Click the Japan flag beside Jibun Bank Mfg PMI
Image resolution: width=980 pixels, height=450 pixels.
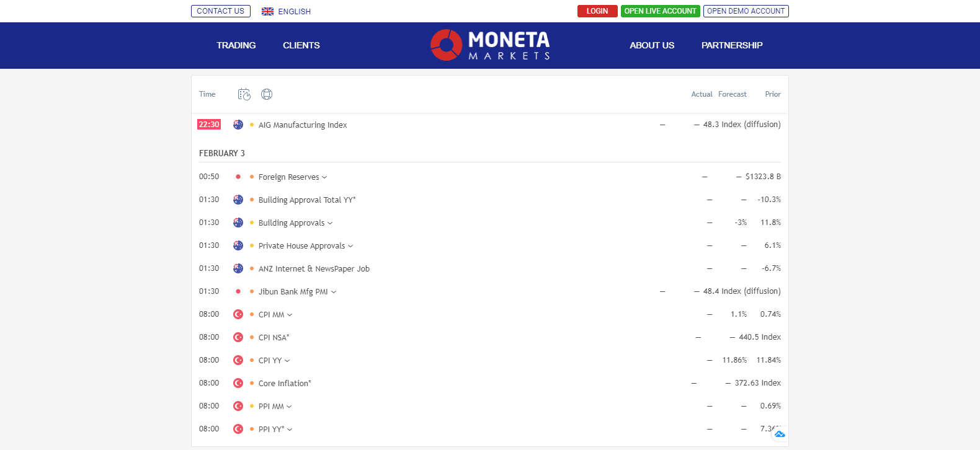[238, 291]
